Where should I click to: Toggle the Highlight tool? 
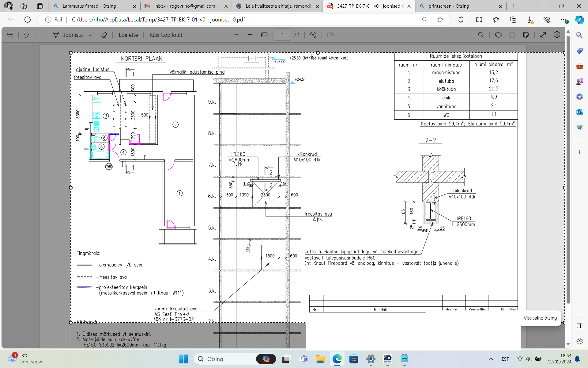coord(27,35)
